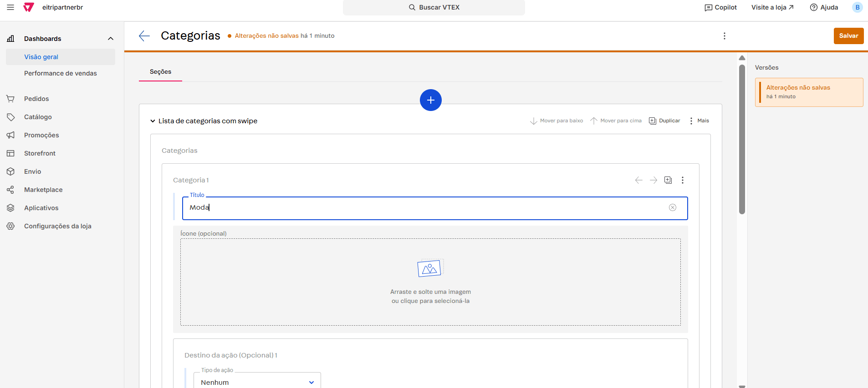Click the Buscar VTEX search field
Screen dimensions: 868x388
point(434,7)
